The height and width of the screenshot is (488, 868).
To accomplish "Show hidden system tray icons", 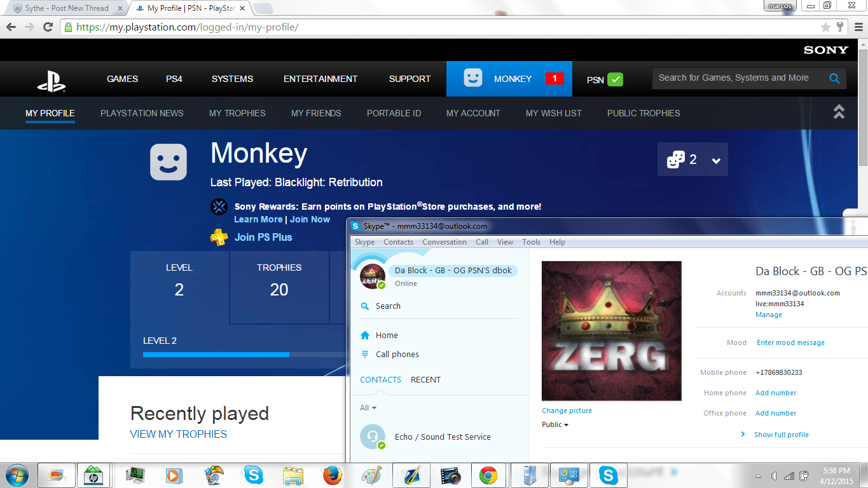I will (x=758, y=476).
